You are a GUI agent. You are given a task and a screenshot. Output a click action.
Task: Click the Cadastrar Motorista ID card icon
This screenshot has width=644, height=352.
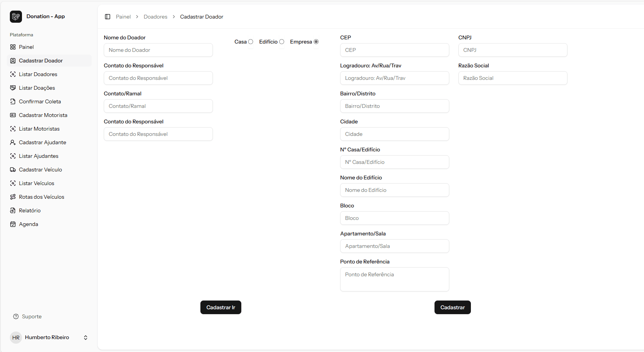(x=13, y=115)
